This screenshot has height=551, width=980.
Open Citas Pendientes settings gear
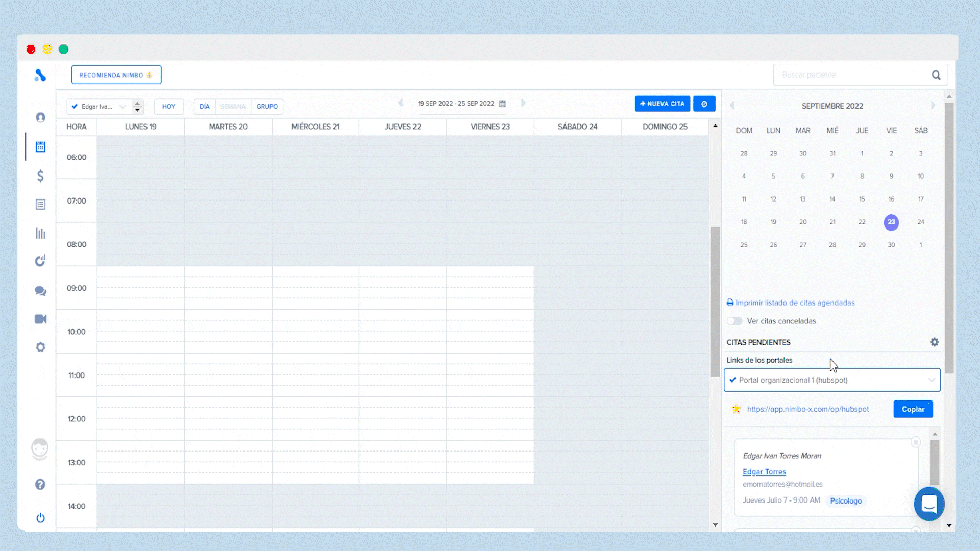tap(935, 342)
